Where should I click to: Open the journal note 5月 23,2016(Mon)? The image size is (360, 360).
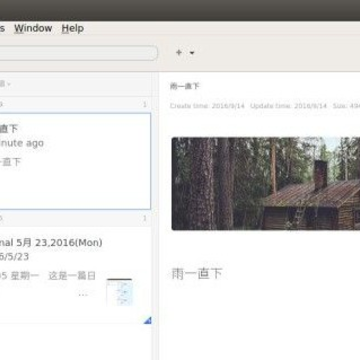click(x=75, y=275)
